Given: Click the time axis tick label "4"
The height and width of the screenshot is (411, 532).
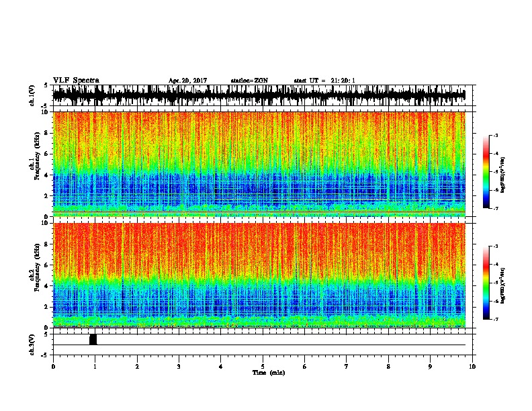Looking at the screenshot, I should click(x=221, y=367).
